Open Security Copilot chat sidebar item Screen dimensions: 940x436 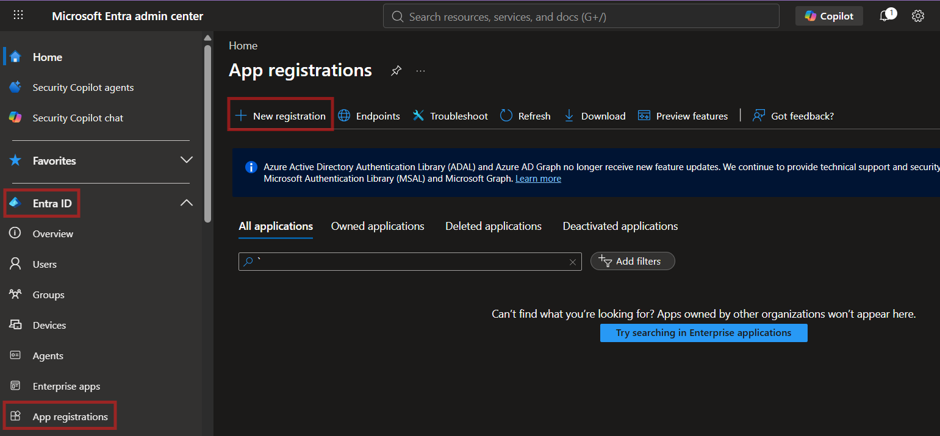[78, 118]
